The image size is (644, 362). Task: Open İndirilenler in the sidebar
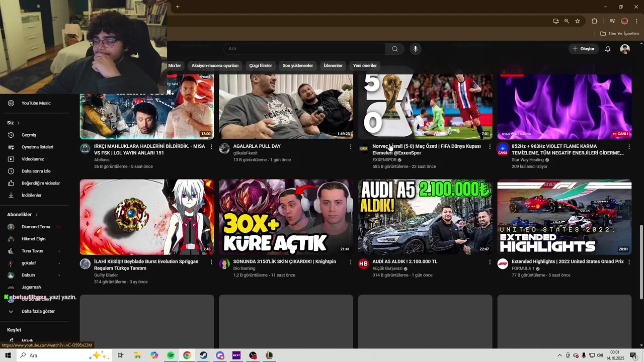(x=31, y=195)
